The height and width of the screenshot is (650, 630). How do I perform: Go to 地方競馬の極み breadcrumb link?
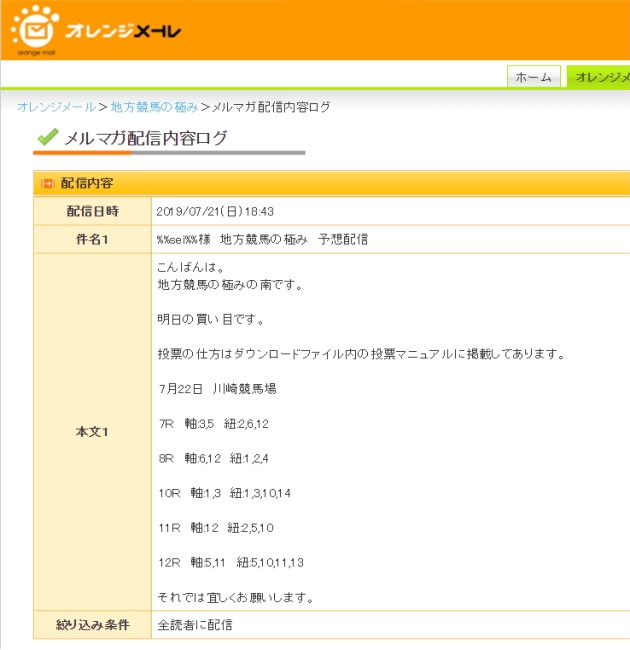click(154, 107)
